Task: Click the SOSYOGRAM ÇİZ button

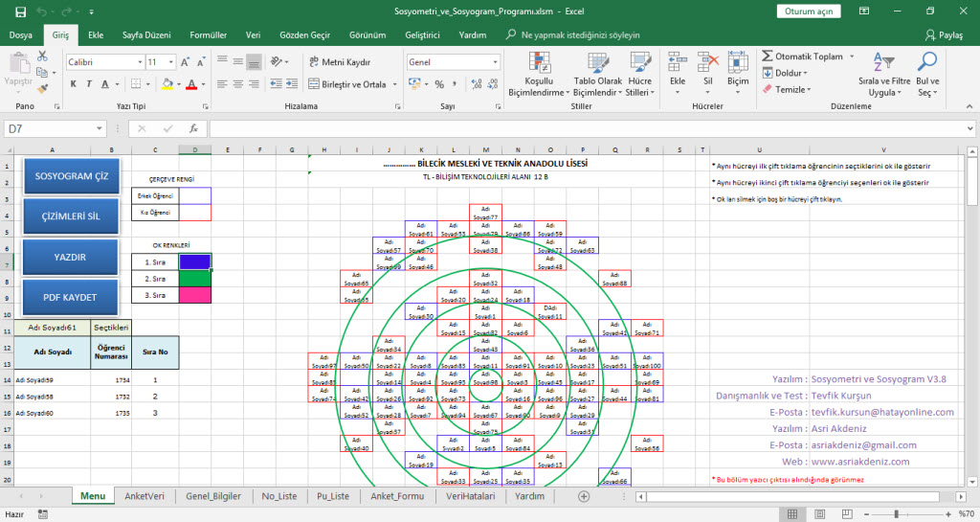Action: (x=71, y=176)
